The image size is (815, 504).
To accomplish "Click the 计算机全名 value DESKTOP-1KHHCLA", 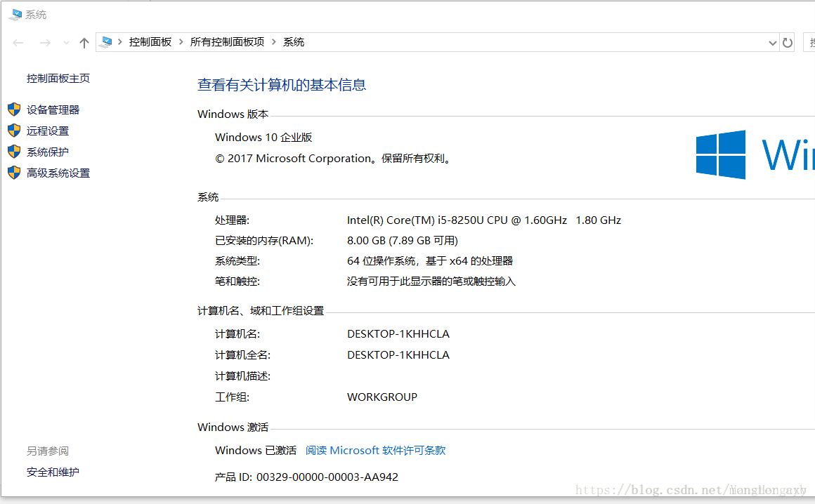I will point(398,355).
